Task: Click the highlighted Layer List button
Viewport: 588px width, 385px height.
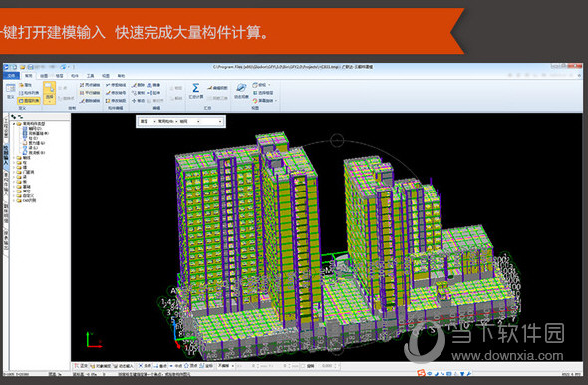Action: [29, 101]
